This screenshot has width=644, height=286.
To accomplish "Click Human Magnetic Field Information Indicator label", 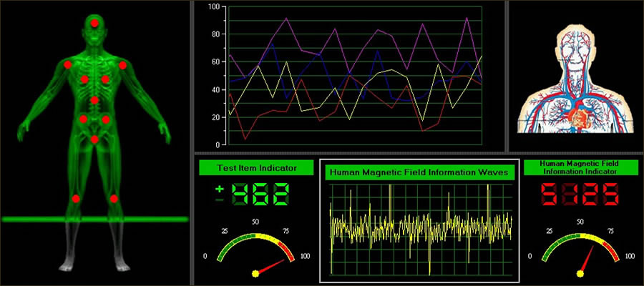I will (580, 167).
